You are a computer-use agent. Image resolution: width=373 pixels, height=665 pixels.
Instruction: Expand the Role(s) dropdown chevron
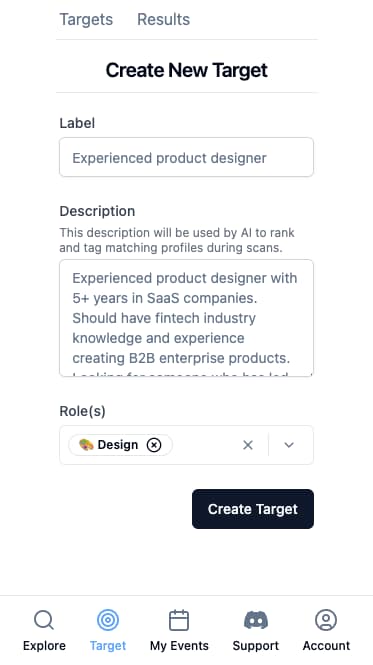[289, 445]
